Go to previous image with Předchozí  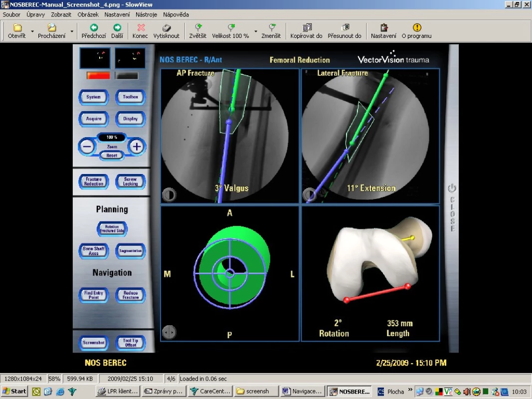click(x=94, y=31)
